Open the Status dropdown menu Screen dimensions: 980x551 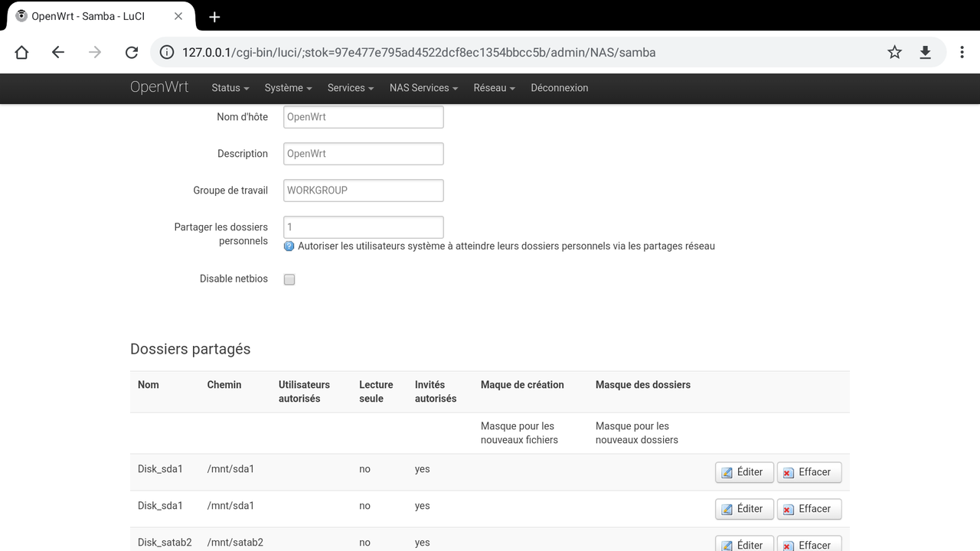(229, 88)
